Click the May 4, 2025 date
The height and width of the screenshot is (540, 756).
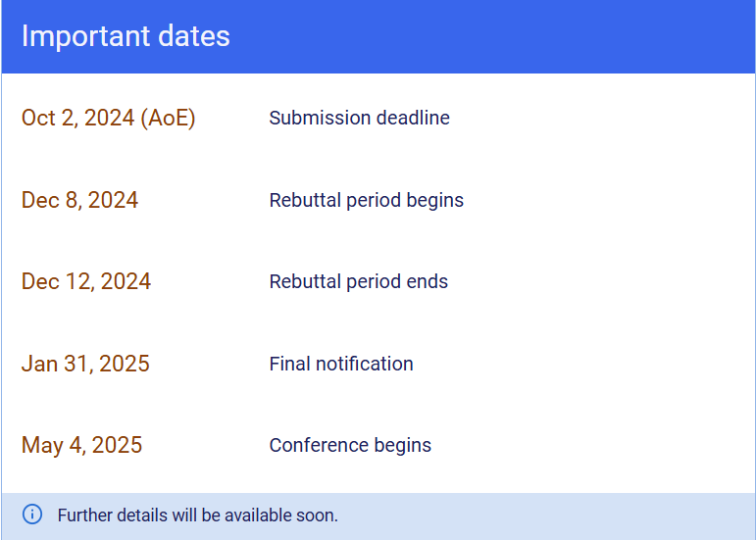(x=81, y=446)
